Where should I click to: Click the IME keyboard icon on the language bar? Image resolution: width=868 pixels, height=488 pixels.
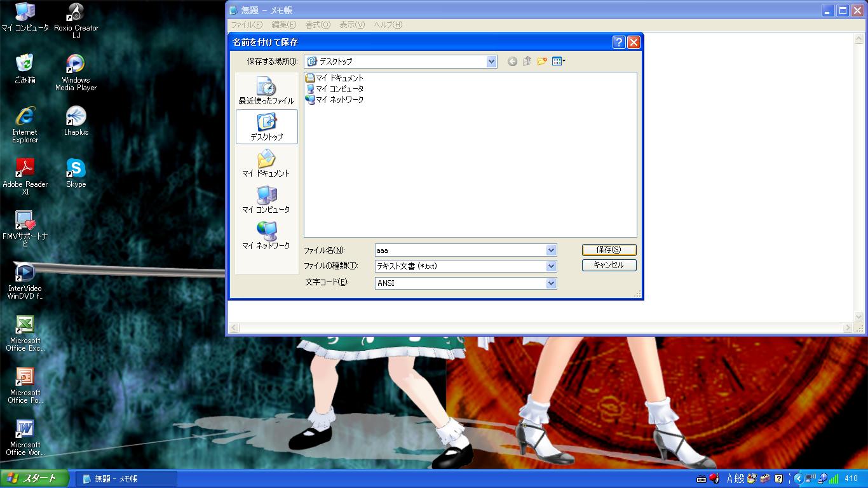(x=702, y=479)
